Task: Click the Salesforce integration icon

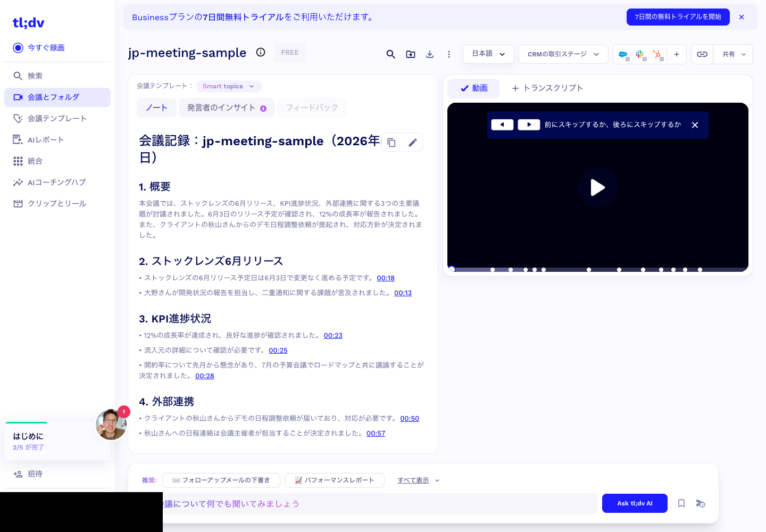Action: [x=623, y=55]
